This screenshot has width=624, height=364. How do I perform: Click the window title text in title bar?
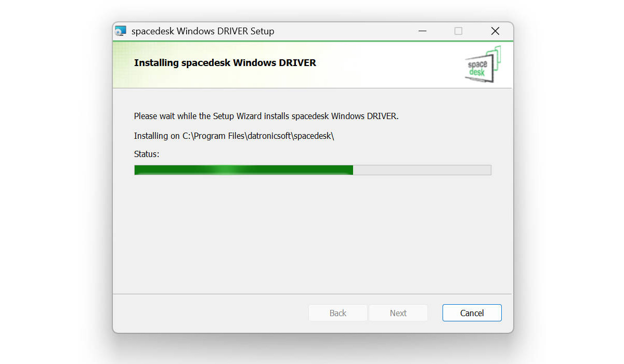[203, 31]
